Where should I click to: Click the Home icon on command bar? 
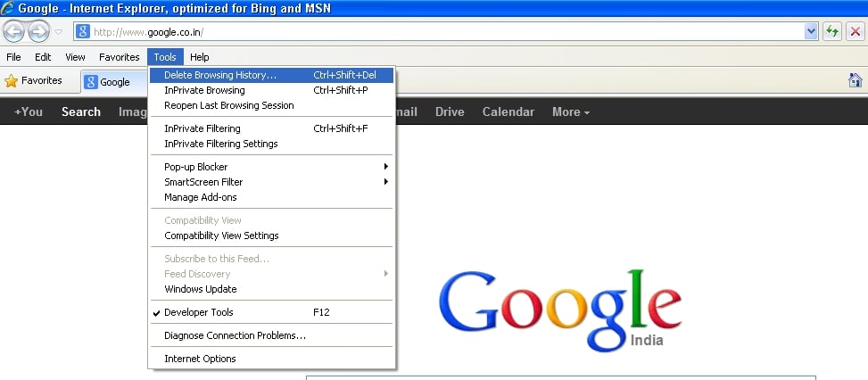point(856,80)
